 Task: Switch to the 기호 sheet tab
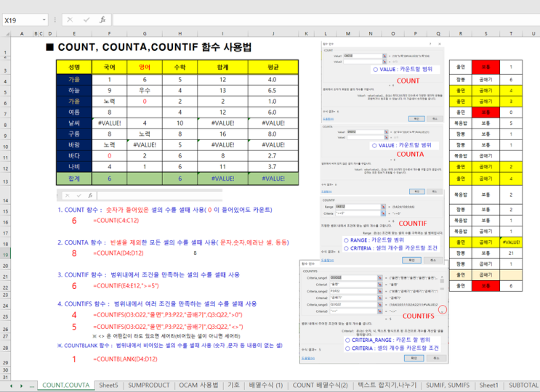(233, 385)
